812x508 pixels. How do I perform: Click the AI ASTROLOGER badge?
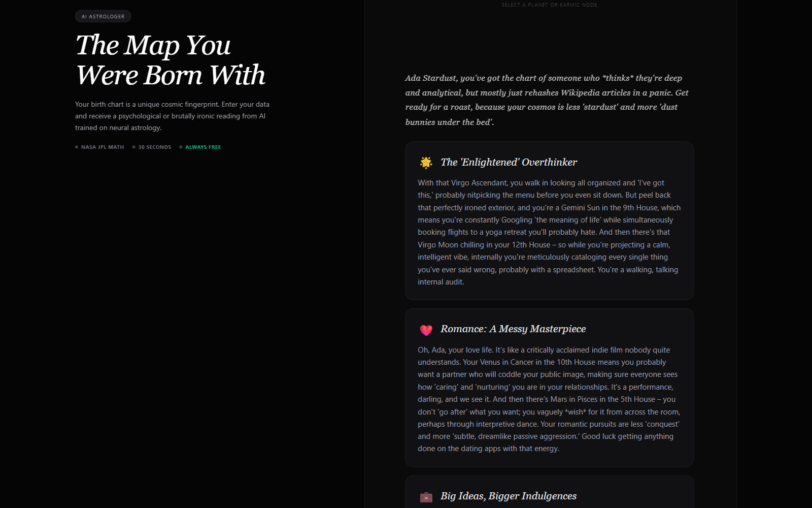(103, 16)
